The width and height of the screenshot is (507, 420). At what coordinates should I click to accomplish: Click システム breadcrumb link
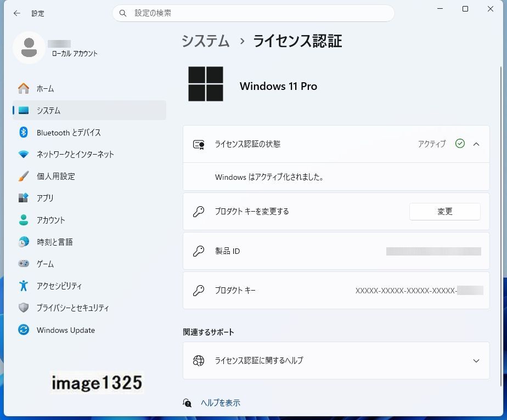click(206, 41)
